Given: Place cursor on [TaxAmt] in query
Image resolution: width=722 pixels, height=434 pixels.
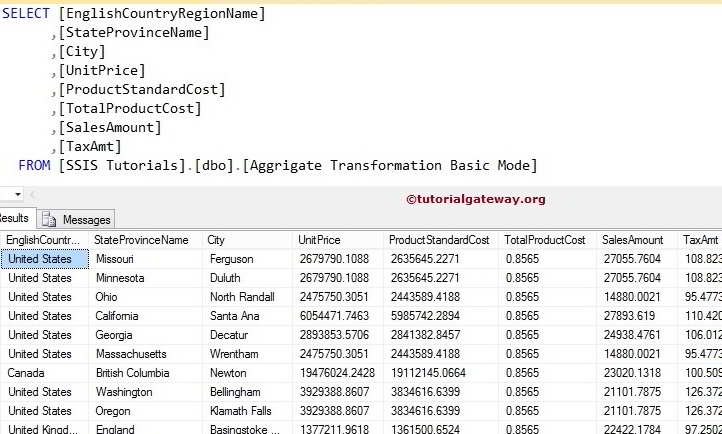Looking at the screenshot, I should pos(90,147).
